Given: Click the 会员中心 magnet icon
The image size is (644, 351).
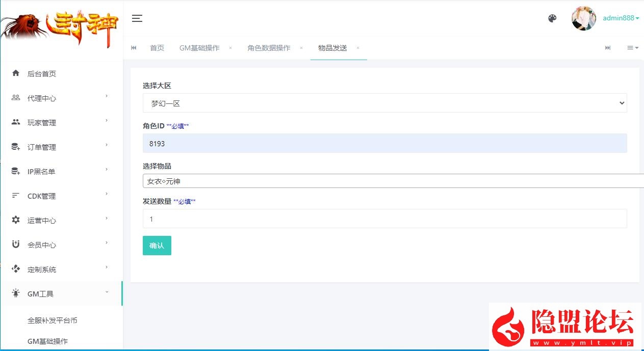Looking at the screenshot, I should click(16, 245).
